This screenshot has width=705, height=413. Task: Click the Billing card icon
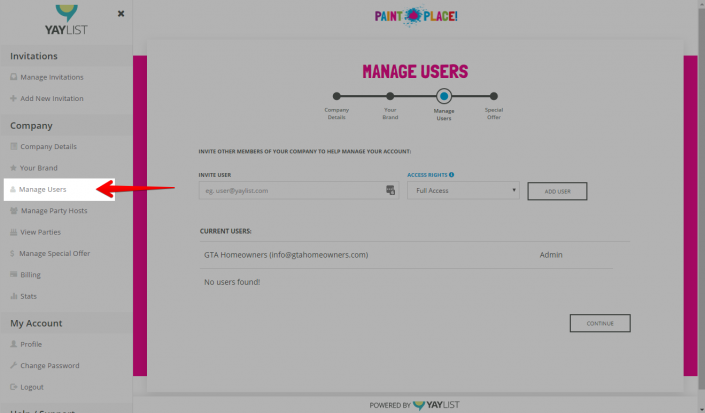pos(13,274)
